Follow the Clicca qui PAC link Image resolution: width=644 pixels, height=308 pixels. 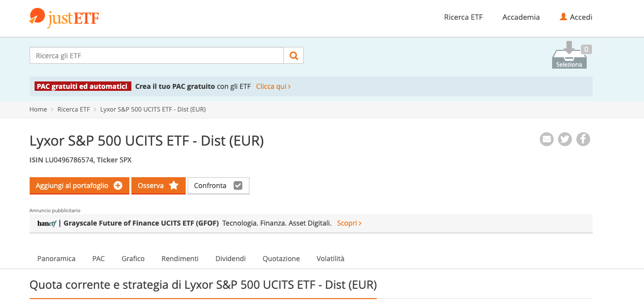273,86
